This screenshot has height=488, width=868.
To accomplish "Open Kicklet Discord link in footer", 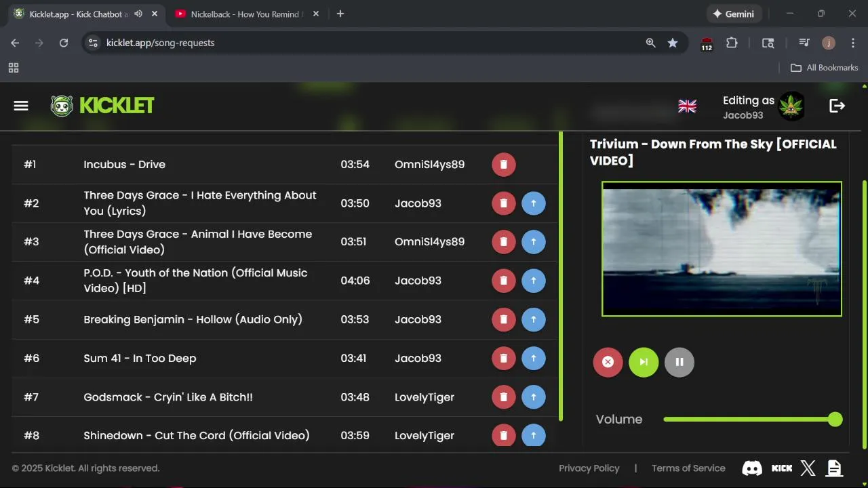I will (x=752, y=468).
